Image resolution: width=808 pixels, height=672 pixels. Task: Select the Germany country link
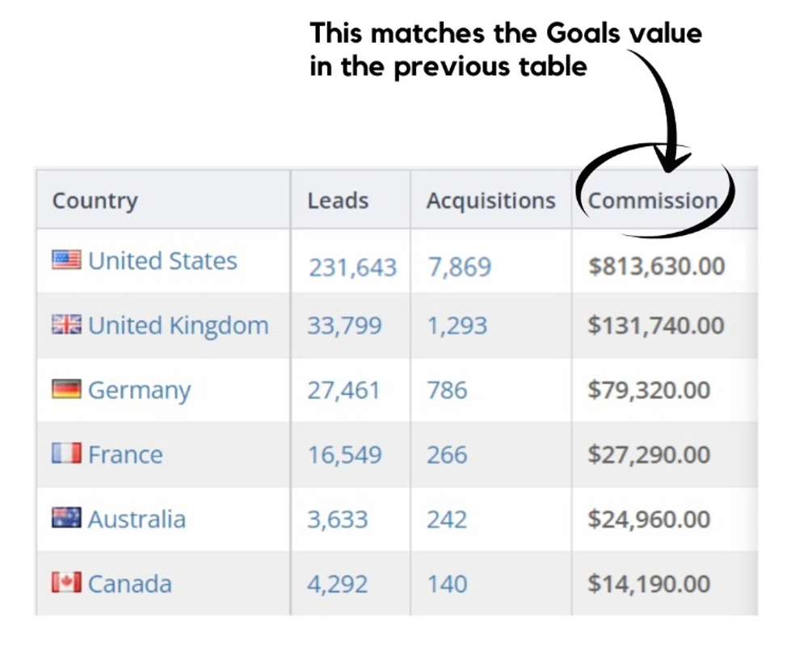coord(139,390)
